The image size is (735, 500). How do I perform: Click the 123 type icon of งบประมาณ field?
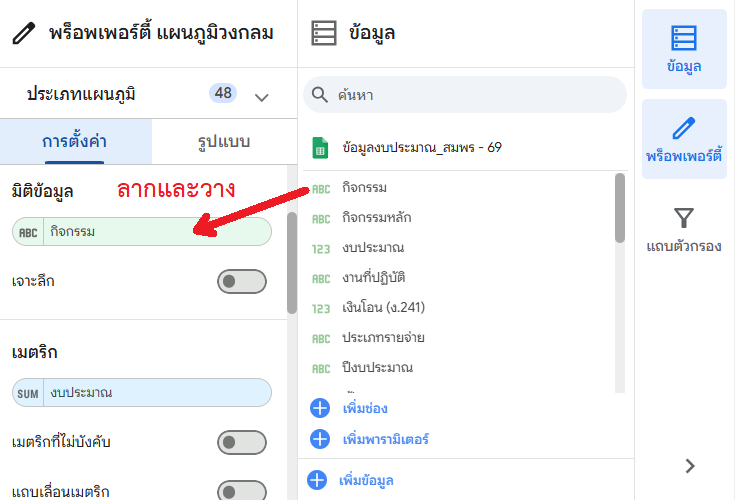point(321,249)
